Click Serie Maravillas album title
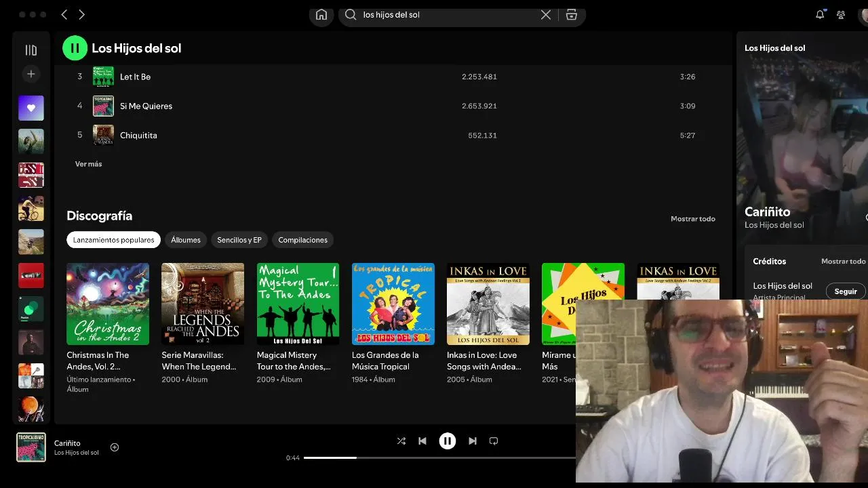This screenshot has width=868, height=488. coord(199,361)
